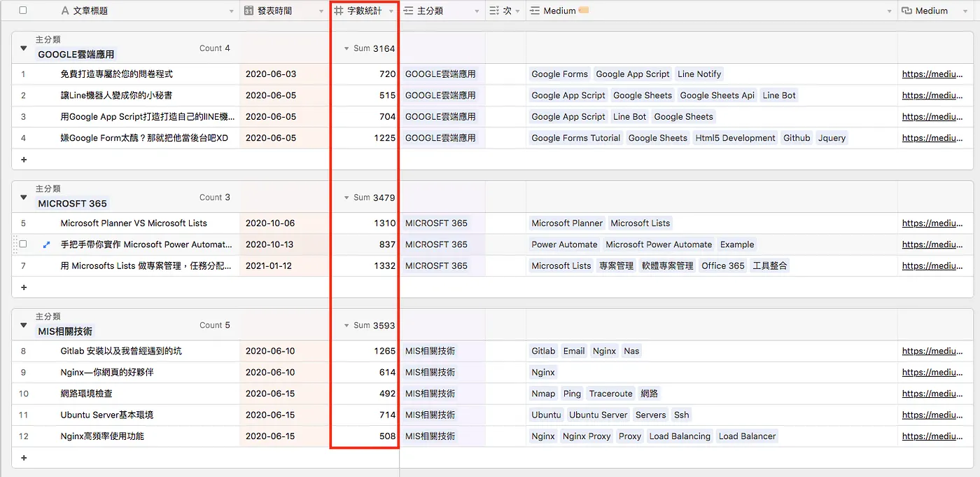Click the Ssh tag
Screen dimensions: 980x477
(x=682, y=415)
